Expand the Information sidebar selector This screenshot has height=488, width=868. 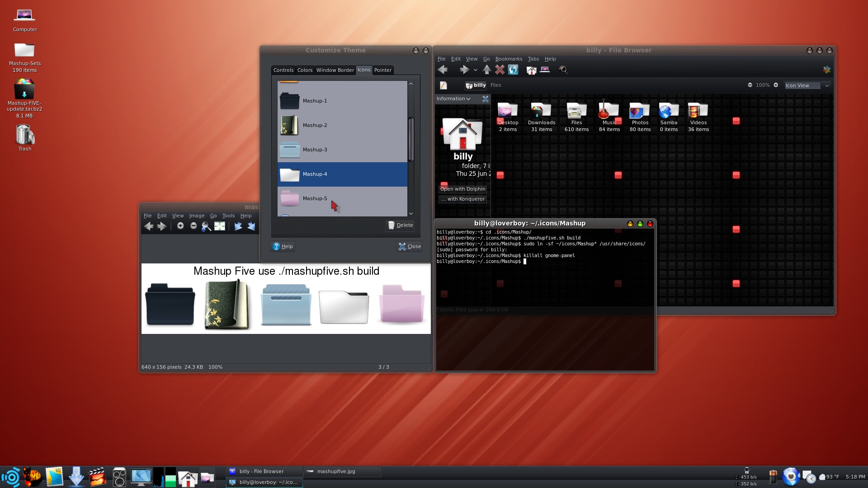coord(454,99)
